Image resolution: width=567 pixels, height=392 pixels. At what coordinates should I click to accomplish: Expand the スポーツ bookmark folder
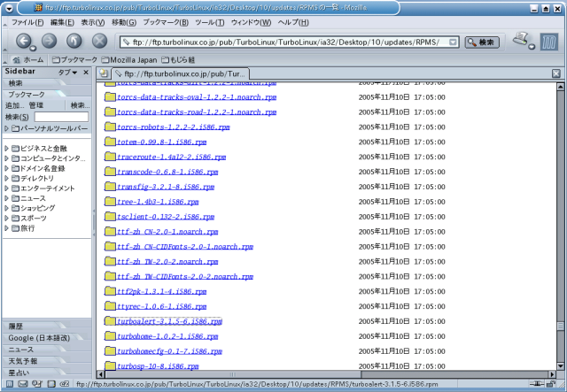pyautogui.click(x=6, y=219)
